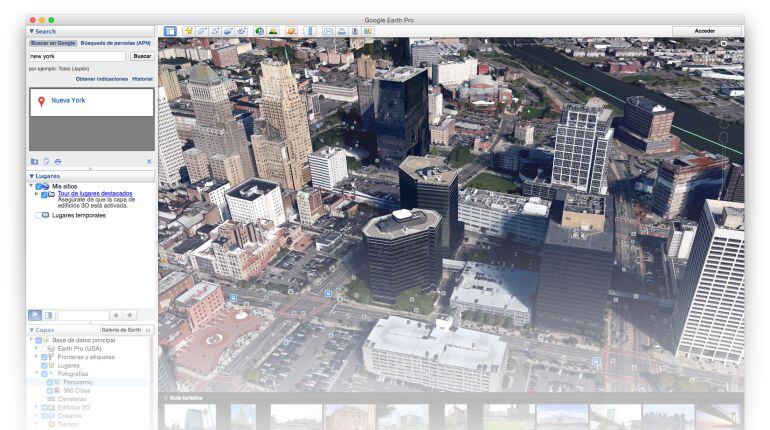This screenshot has width=770, height=430.
Task: Click the Record a Tour icon
Action: click(x=242, y=31)
